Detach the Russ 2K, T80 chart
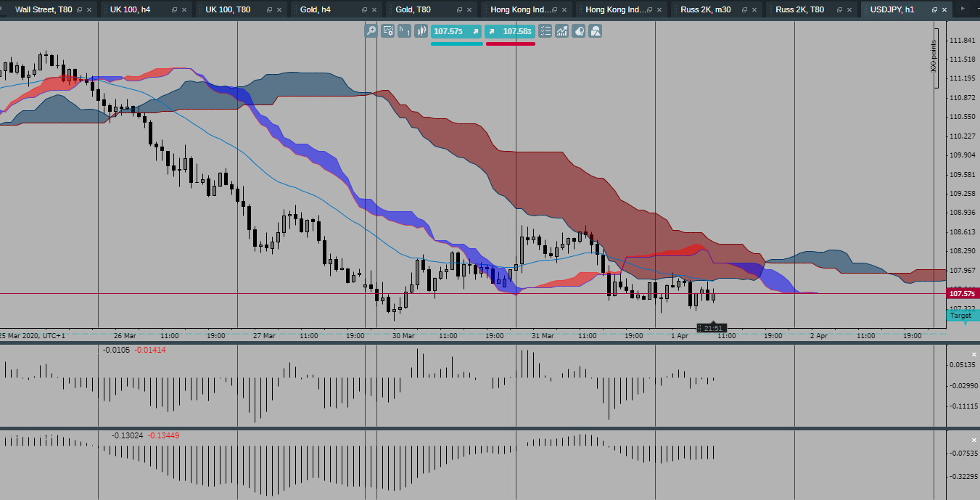 coord(839,10)
